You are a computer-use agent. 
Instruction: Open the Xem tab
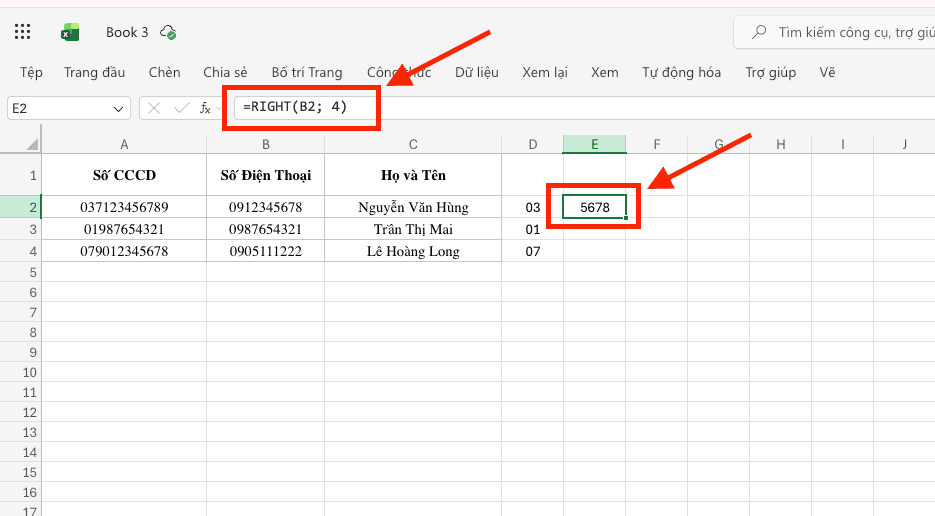tap(604, 73)
